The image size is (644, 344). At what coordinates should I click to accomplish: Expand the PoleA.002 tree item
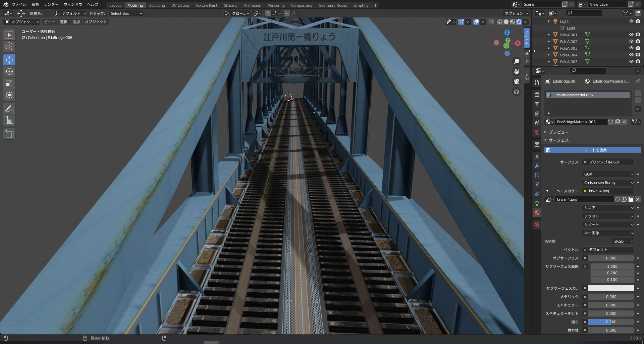click(x=549, y=42)
